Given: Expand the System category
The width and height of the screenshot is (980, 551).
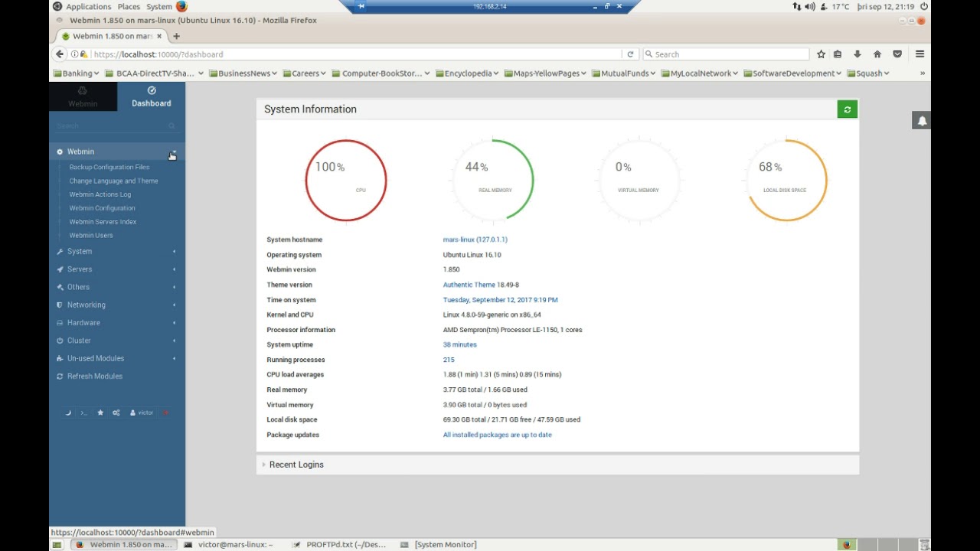Looking at the screenshot, I should 117,251.
